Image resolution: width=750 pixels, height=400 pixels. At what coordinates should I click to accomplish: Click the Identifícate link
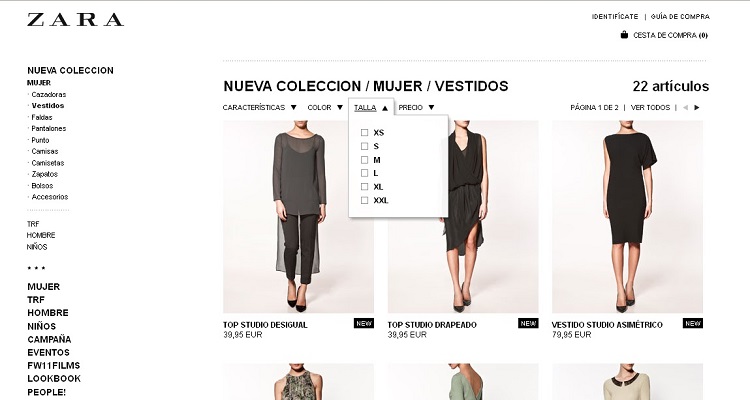pyautogui.click(x=615, y=17)
